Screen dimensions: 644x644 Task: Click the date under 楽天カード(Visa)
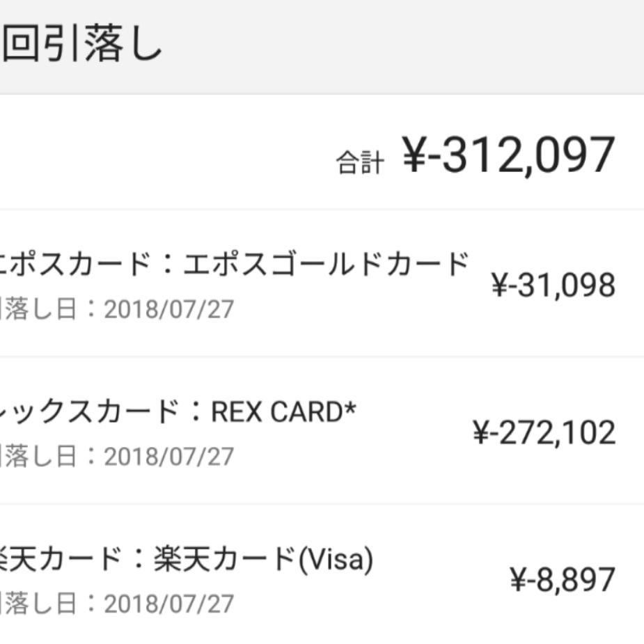pyautogui.click(x=168, y=604)
